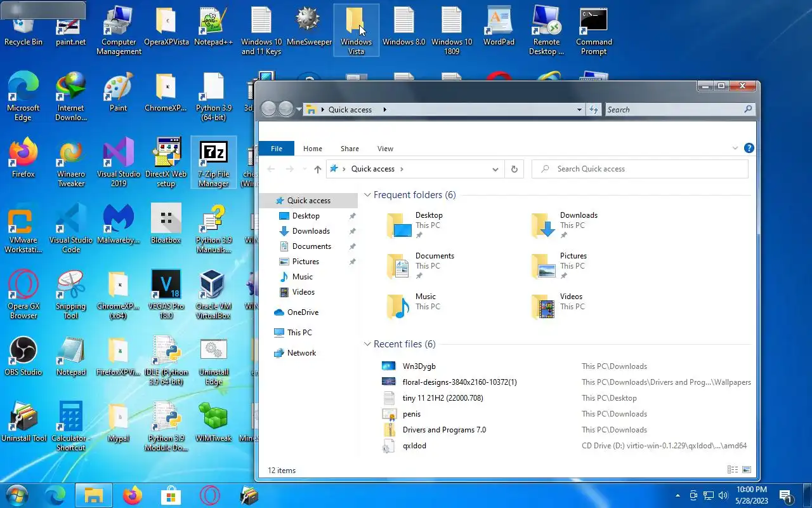This screenshot has height=508, width=812.
Task: Open Opera GX Browser desktop icon
Action: [23, 295]
